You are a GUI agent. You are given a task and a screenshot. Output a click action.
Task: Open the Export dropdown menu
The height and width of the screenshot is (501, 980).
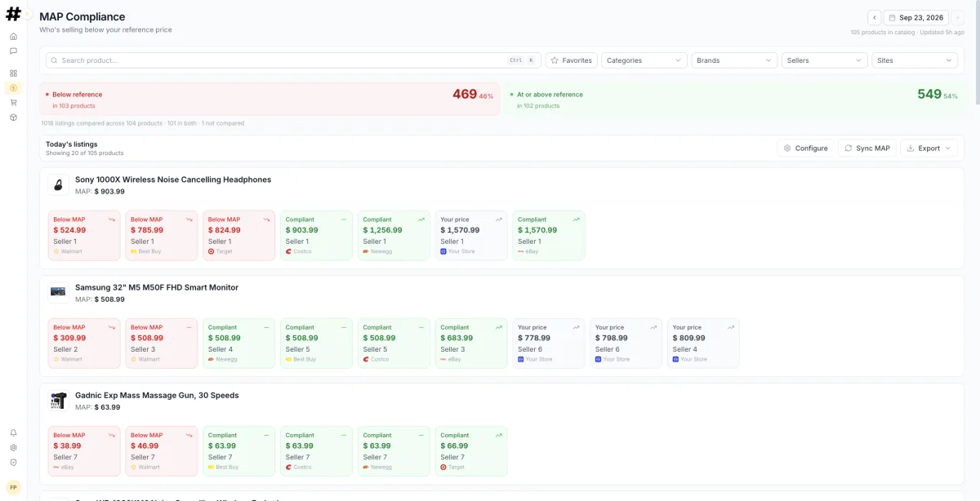point(929,149)
